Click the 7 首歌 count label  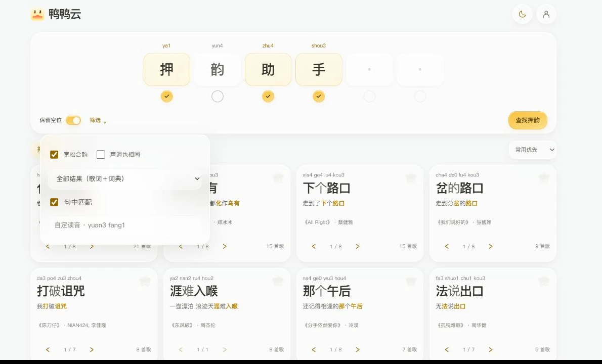click(409, 349)
